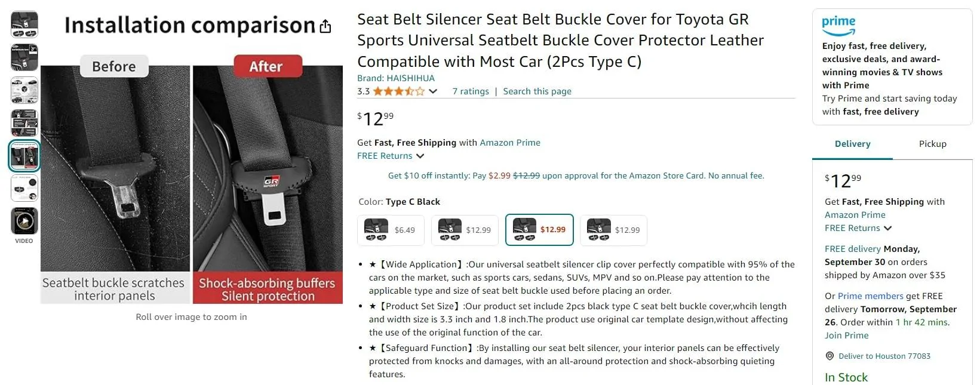
Task: Select the Delivery tab
Action: [852, 144]
